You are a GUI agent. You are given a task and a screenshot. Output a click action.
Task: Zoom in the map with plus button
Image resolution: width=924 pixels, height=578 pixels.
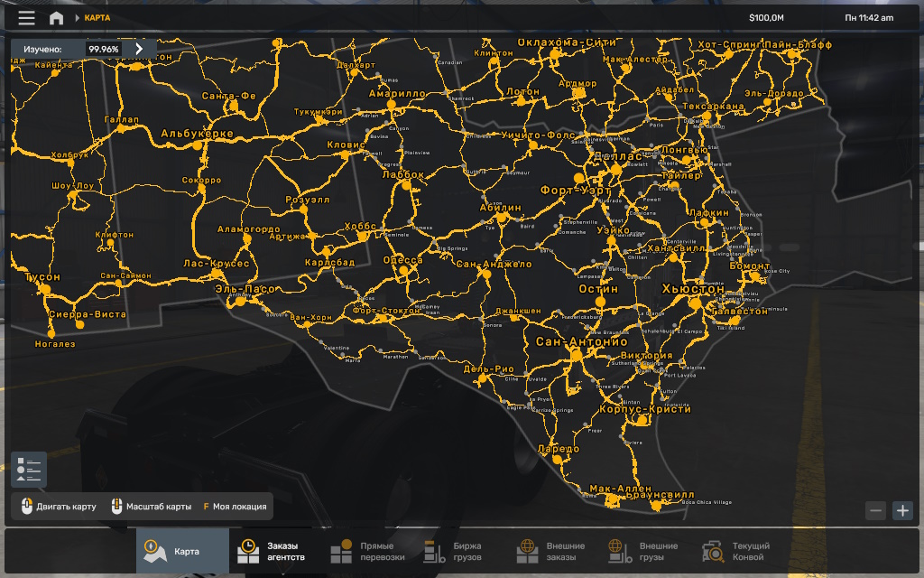pos(902,510)
